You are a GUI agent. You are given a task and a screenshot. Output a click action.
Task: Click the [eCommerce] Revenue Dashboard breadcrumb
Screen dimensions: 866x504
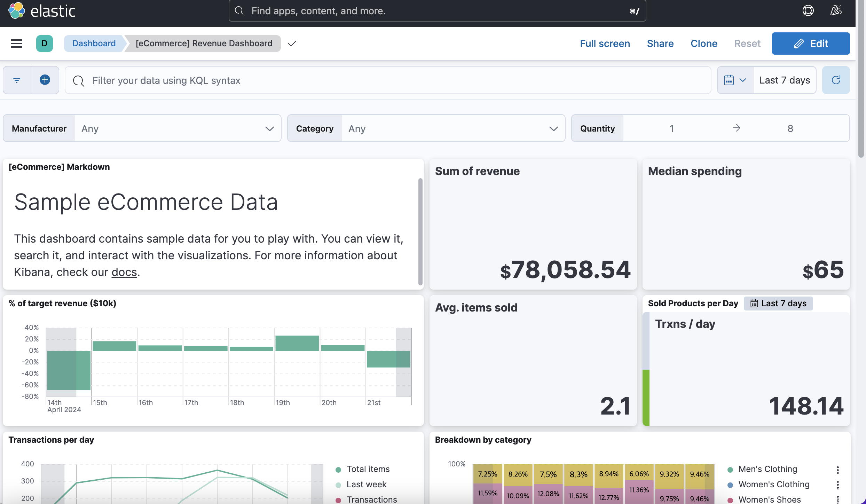coord(204,44)
